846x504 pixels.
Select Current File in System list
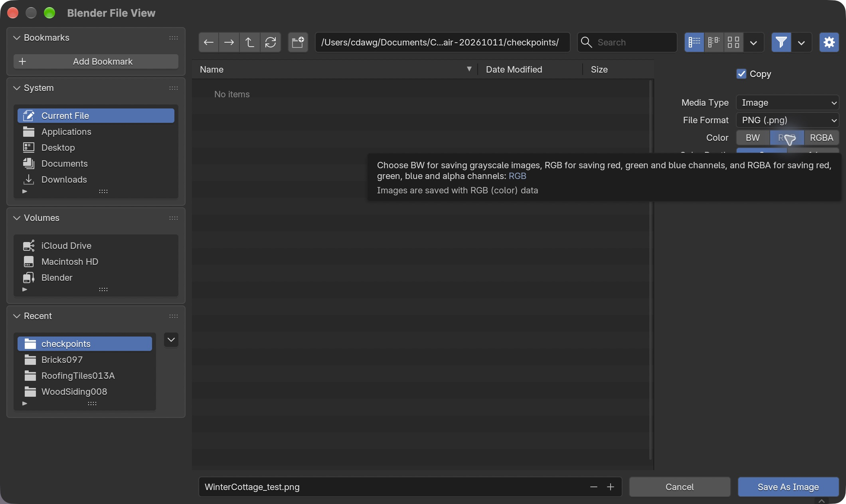click(x=96, y=116)
